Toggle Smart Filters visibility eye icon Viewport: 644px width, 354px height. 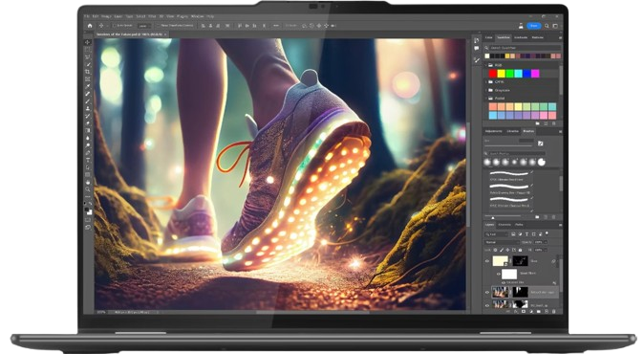(499, 274)
